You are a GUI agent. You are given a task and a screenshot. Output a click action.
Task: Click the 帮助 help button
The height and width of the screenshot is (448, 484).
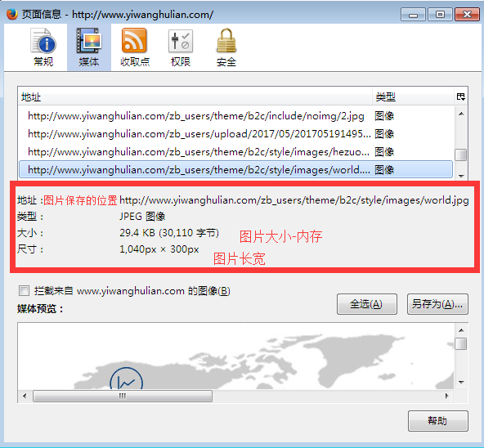tap(437, 420)
